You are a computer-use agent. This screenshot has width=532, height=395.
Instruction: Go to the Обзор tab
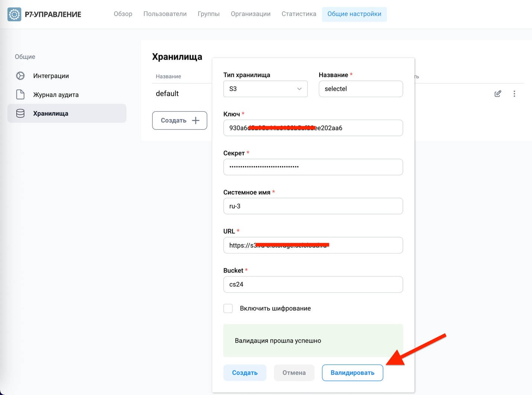coord(123,14)
